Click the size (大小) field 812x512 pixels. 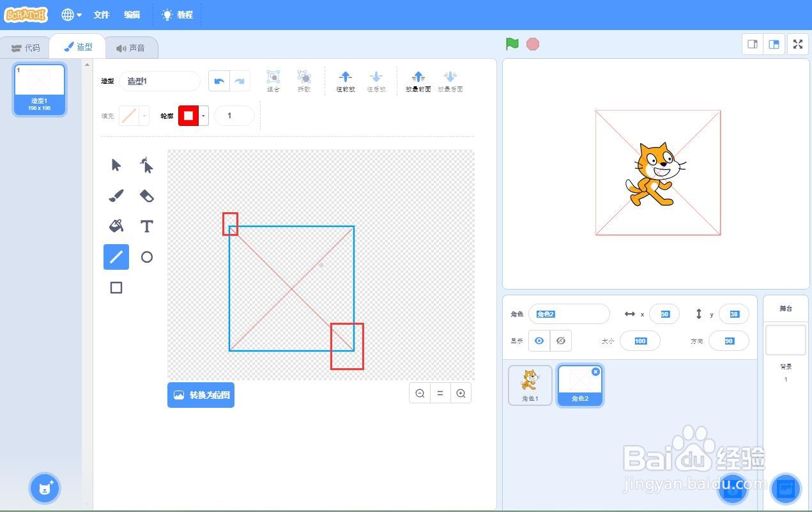coord(640,341)
